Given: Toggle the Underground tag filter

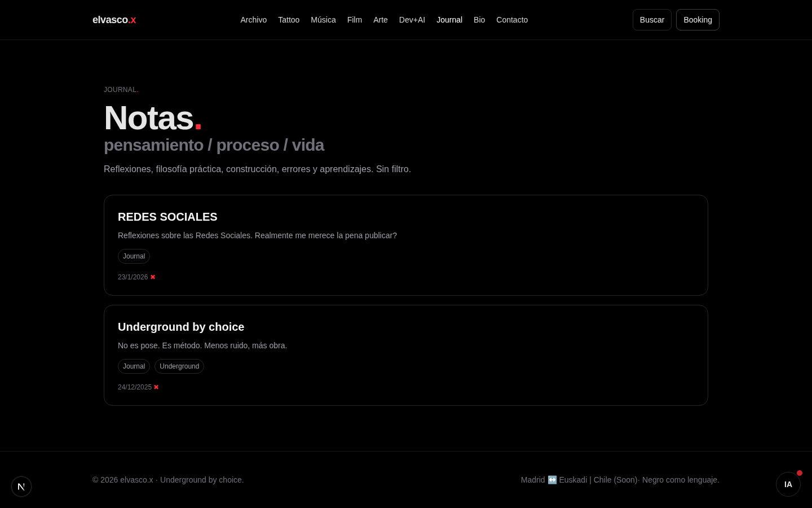Looking at the screenshot, I should coord(179,366).
